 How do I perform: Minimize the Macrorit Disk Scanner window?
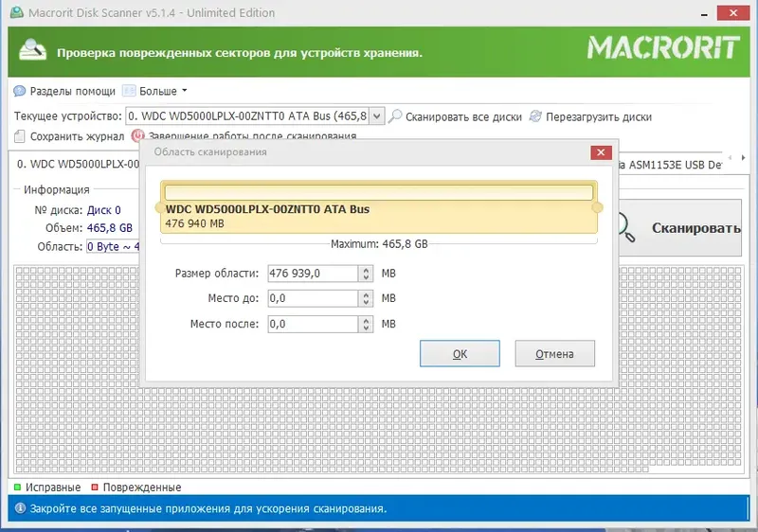tap(704, 13)
